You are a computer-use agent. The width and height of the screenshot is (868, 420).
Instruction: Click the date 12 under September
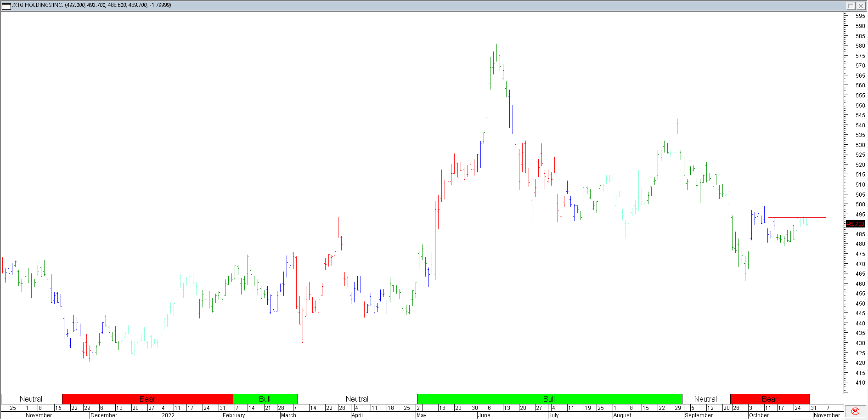[x=710, y=408]
